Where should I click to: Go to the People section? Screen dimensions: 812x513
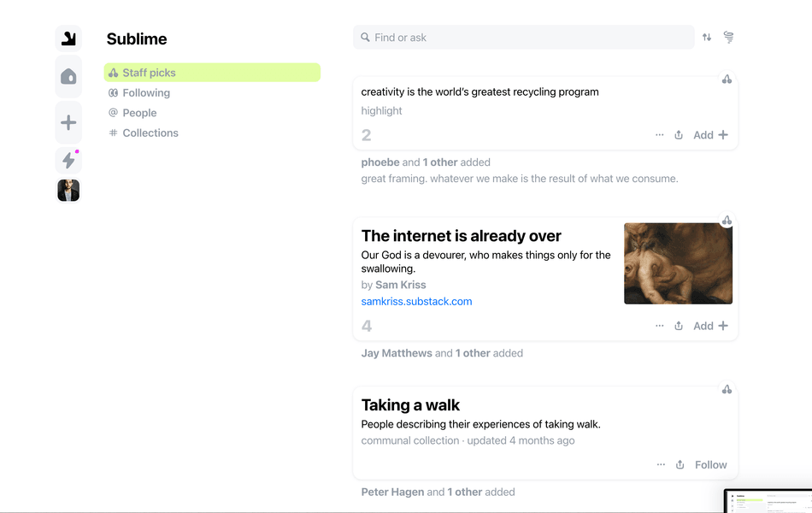click(x=139, y=113)
